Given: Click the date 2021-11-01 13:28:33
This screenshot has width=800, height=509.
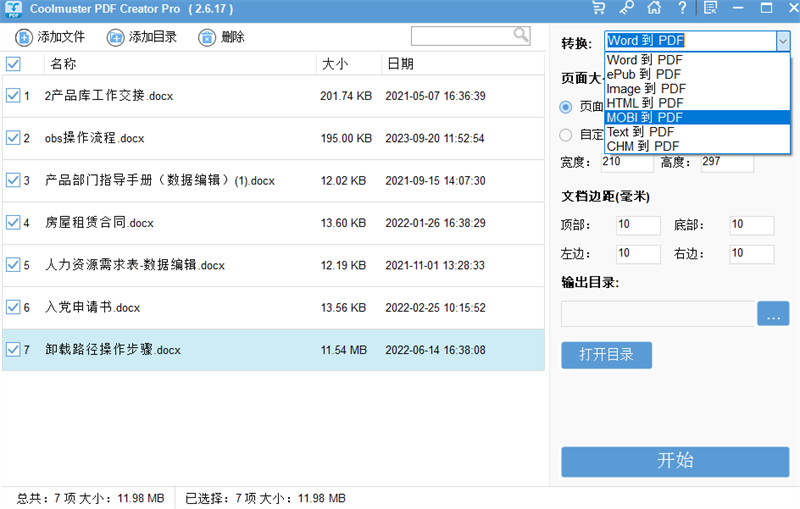Looking at the screenshot, I should click(x=435, y=265).
